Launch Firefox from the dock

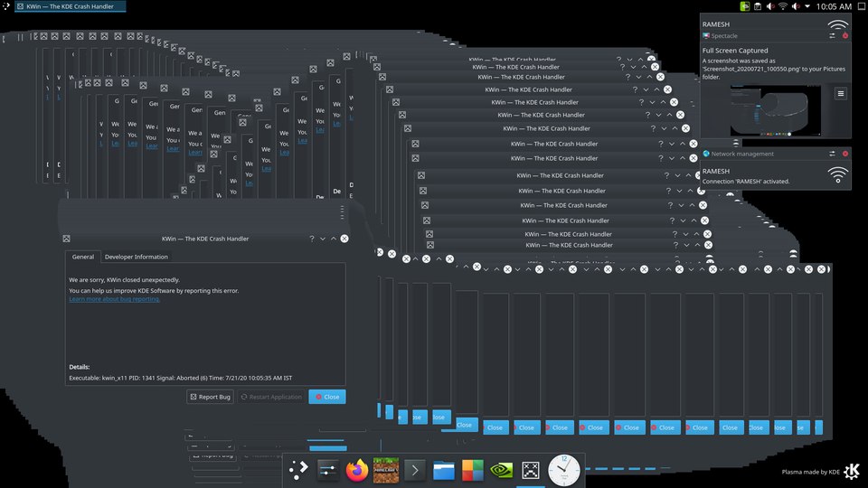357,470
